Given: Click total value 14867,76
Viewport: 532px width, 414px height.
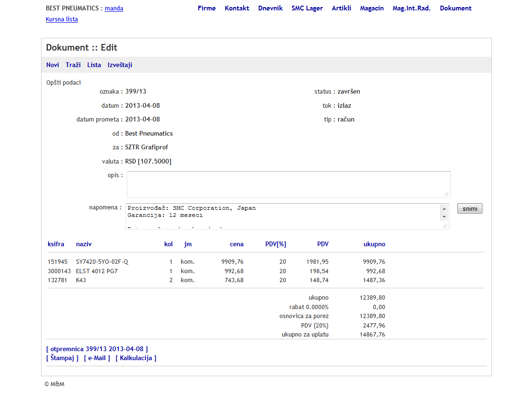Looking at the screenshot, I should click(372, 335).
